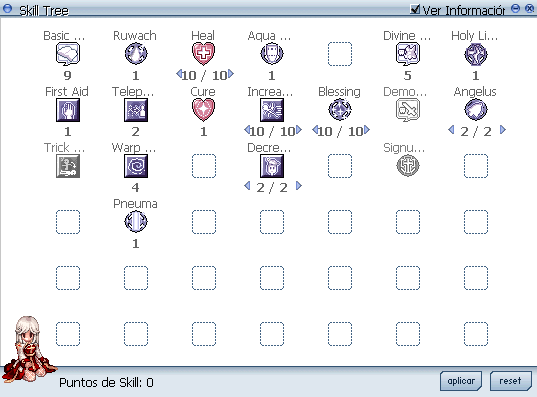Viewport: 537px width, 397px height.
Task: Click the empty slot right of Aqua Benedicta
Action: pyautogui.click(x=340, y=54)
